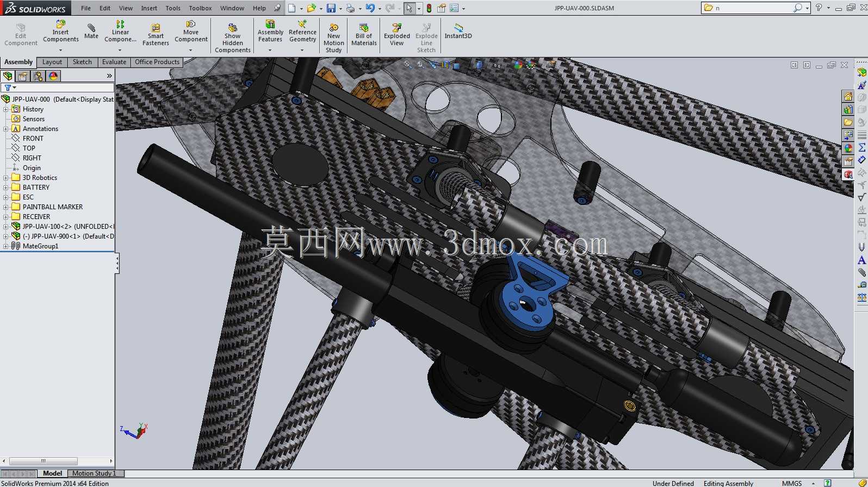Expand the Assembly Features dropdown arrow
This screenshot has height=487, width=868.
click(270, 50)
